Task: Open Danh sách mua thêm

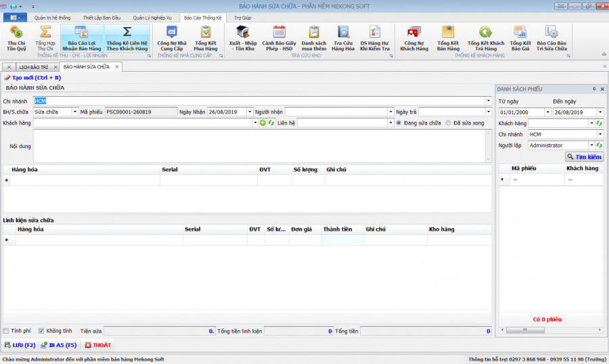Action: pos(314,38)
